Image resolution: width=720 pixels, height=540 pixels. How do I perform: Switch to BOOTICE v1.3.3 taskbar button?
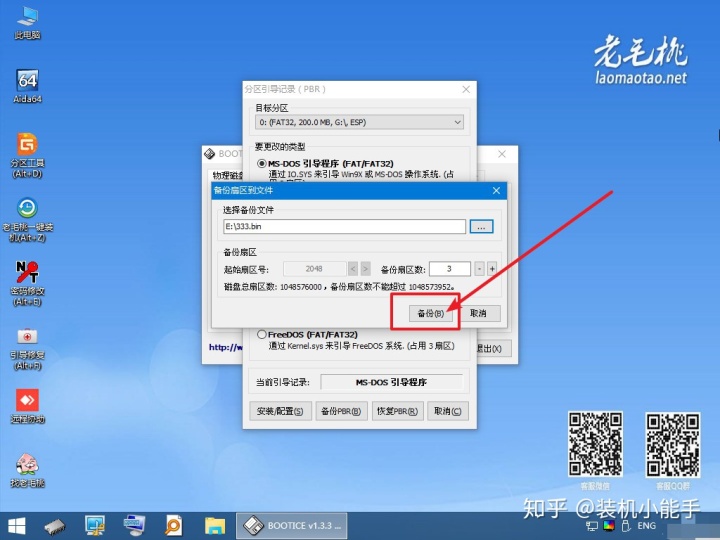(292, 526)
